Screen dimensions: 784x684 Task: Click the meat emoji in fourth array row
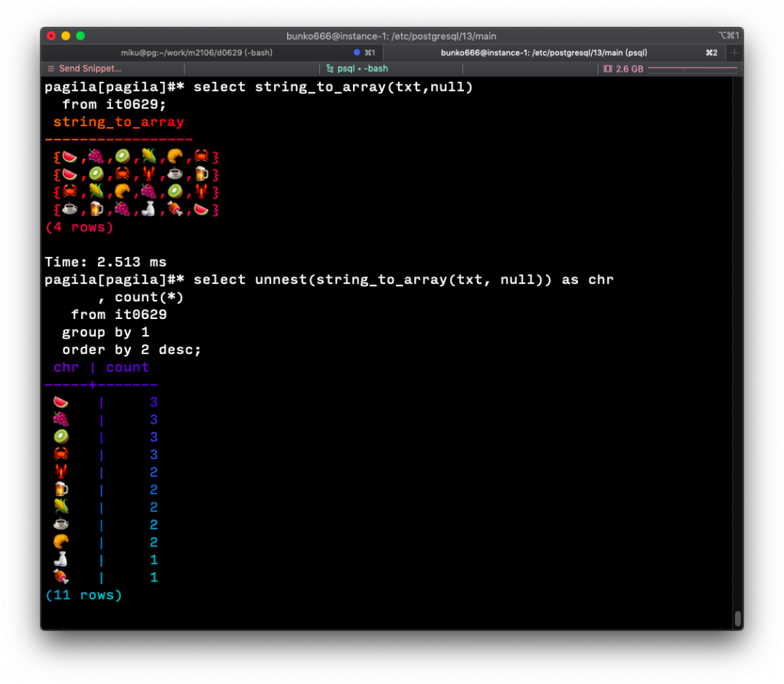point(175,209)
